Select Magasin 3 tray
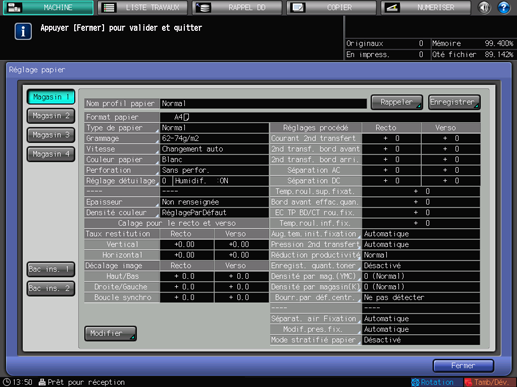 tap(51, 135)
